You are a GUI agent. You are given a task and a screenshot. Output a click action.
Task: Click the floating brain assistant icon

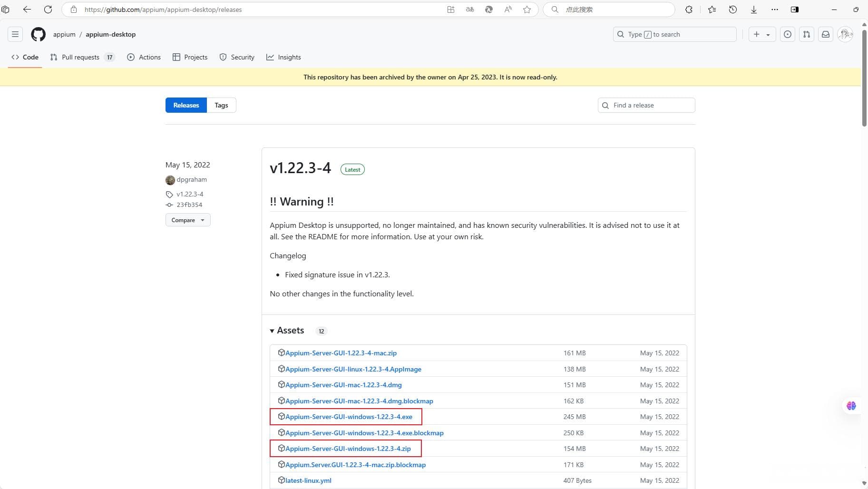click(x=851, y=406)
